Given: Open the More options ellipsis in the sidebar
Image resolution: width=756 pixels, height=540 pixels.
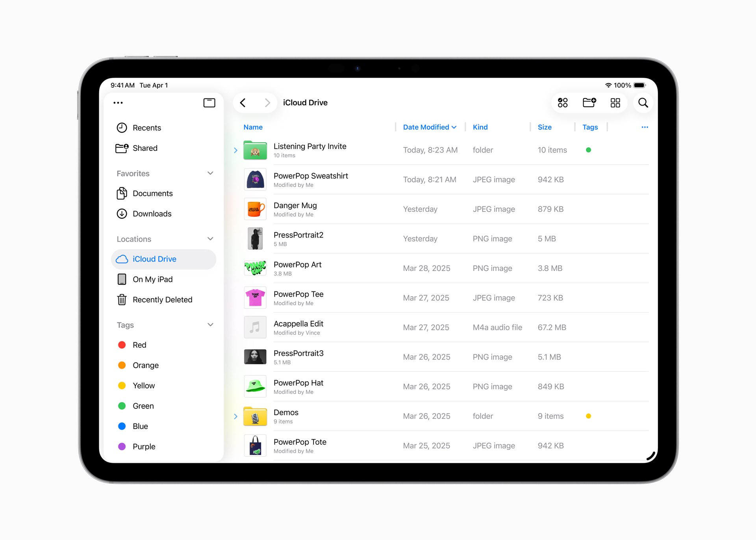Looking at the screenshot, I should click(x=118, y=103).
